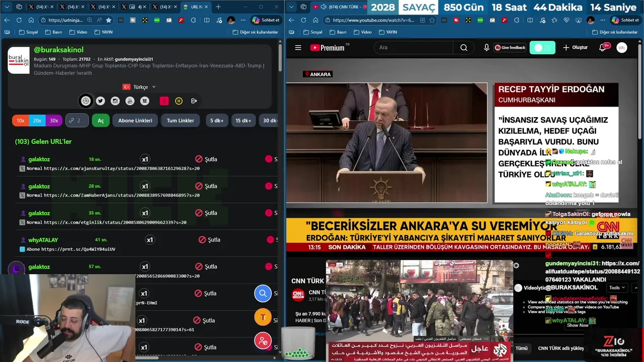Click the Tum Linkler button
This screenshot has width=644, height=362.
click(x=180, y=121)
